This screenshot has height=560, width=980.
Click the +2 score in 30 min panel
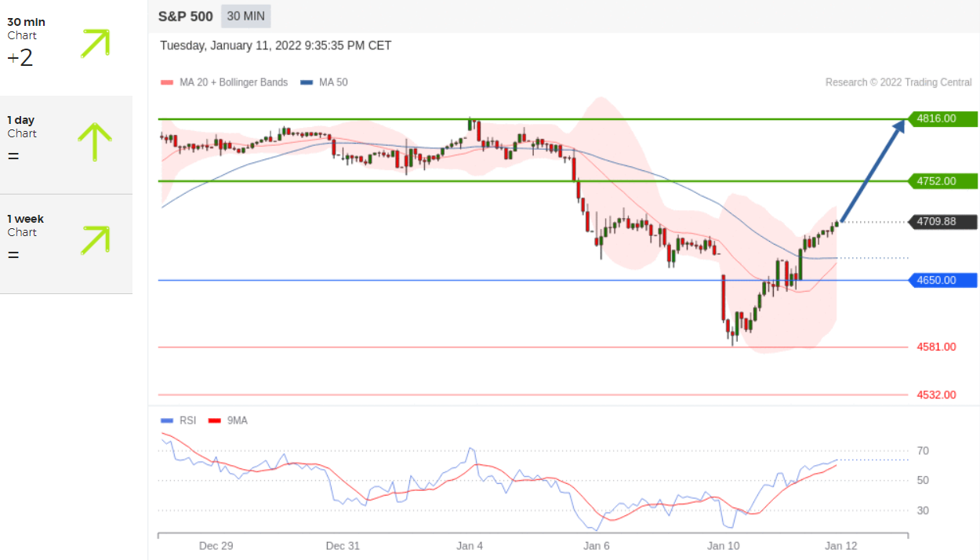(20, 58)
